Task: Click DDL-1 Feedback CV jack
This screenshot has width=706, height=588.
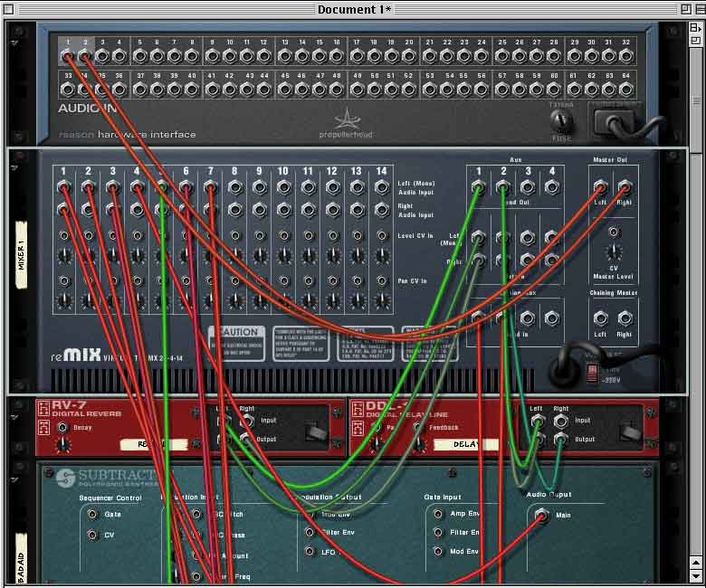Action: point(419,427)
